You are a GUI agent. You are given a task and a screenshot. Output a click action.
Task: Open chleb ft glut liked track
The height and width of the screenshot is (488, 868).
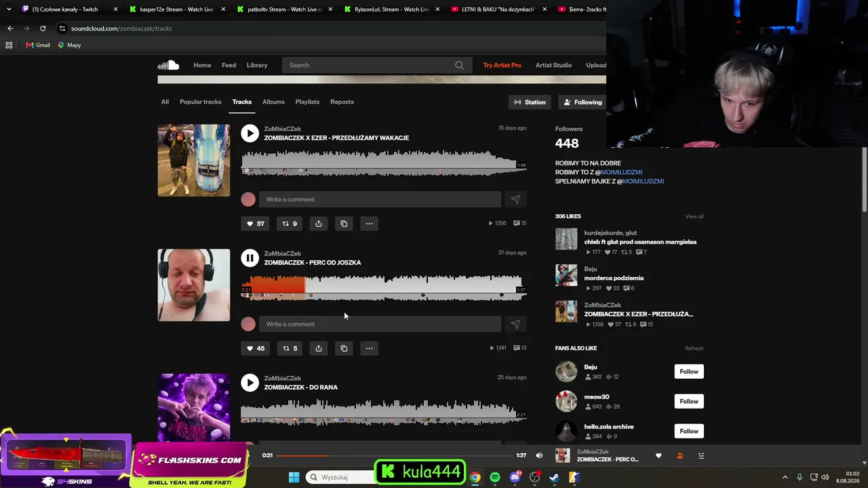coord(640,242)
